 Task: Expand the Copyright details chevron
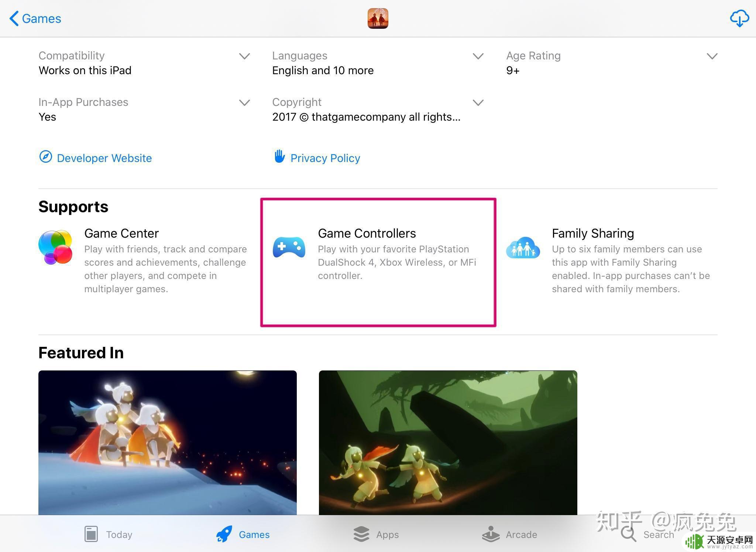(x=478, y=103)
